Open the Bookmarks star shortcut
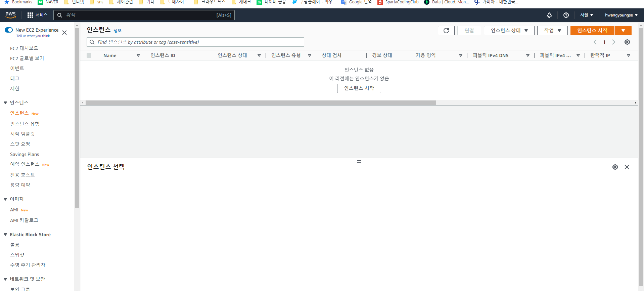This screenshot has height=291, width=644. (18, 2)
